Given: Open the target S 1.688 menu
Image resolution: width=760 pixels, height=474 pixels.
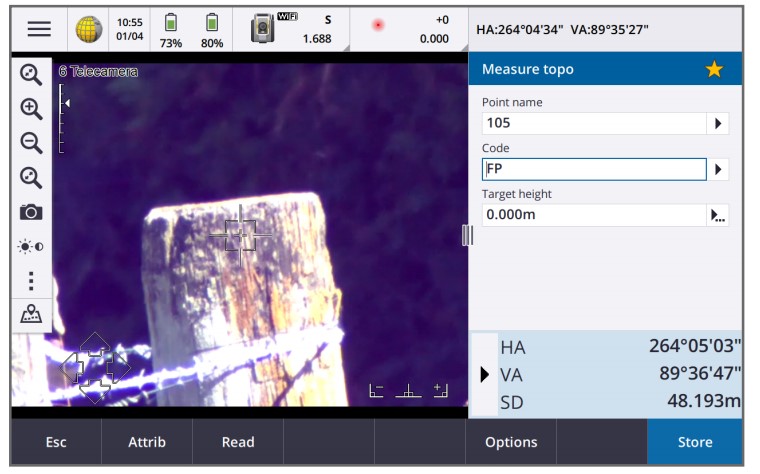Looking at the screenshot, I should (x=318, y=29).
